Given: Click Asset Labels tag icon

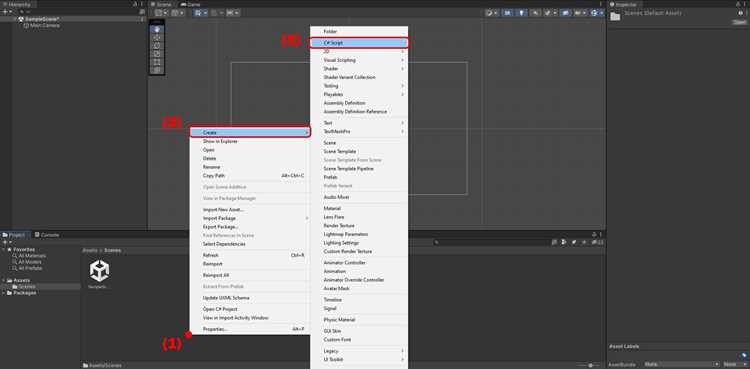Looking at the screenshot, I should (744, 355).
